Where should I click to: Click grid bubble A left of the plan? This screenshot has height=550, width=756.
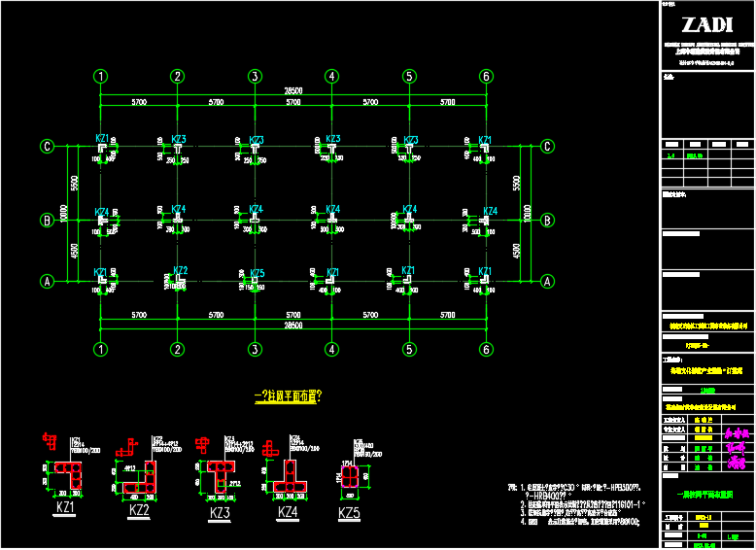(47, 281)
